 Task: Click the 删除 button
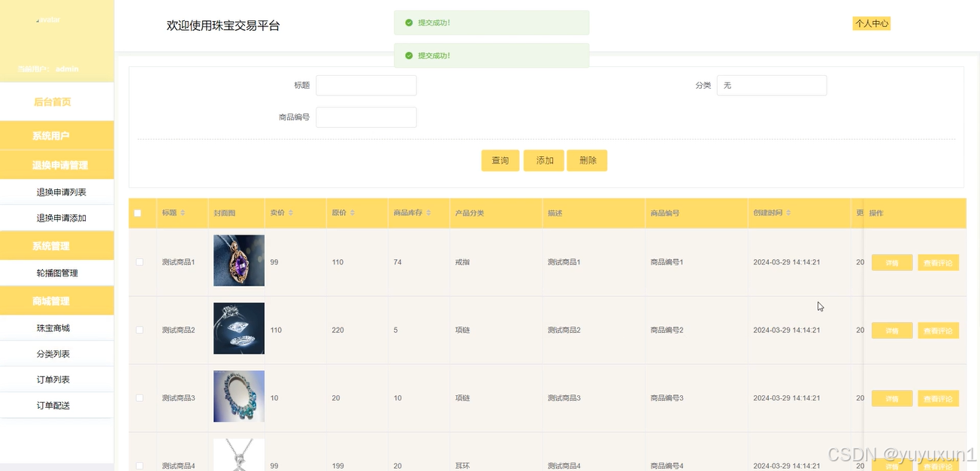pos(588,161)
